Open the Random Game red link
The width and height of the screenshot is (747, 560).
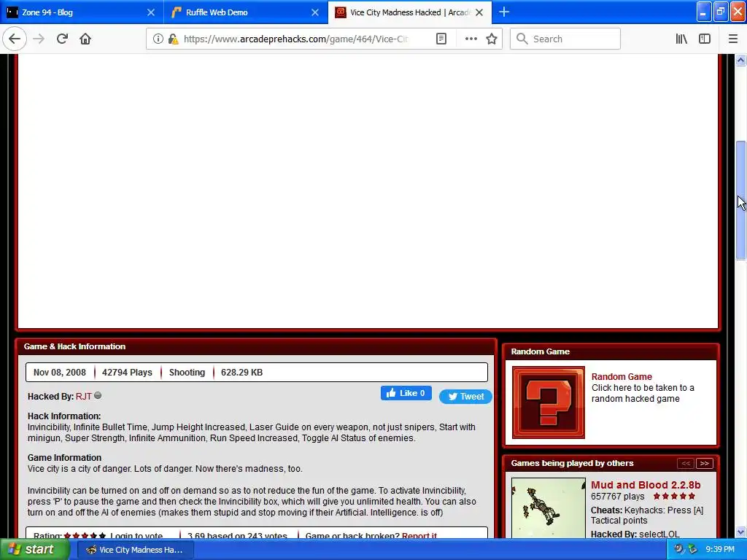click(x=622, y=376)
